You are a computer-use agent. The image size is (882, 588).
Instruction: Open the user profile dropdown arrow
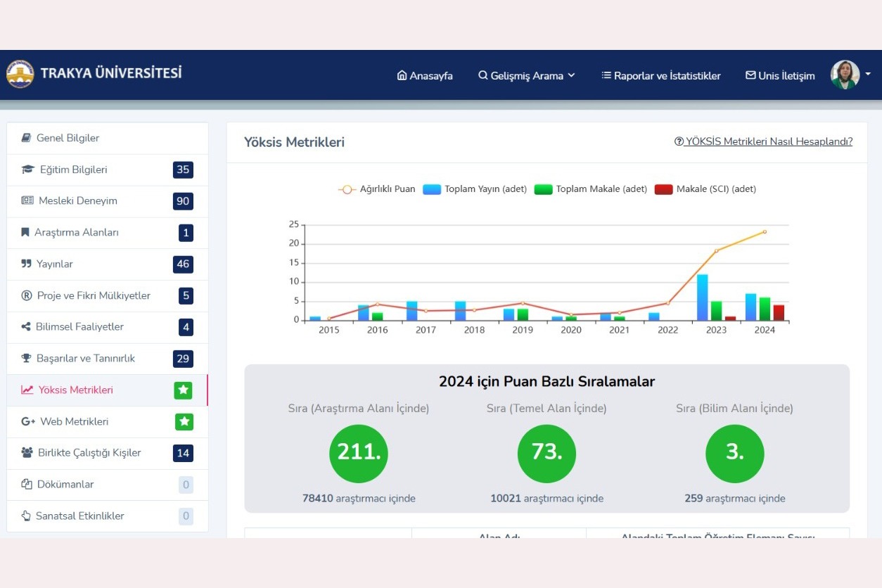(x=868, y=74)
